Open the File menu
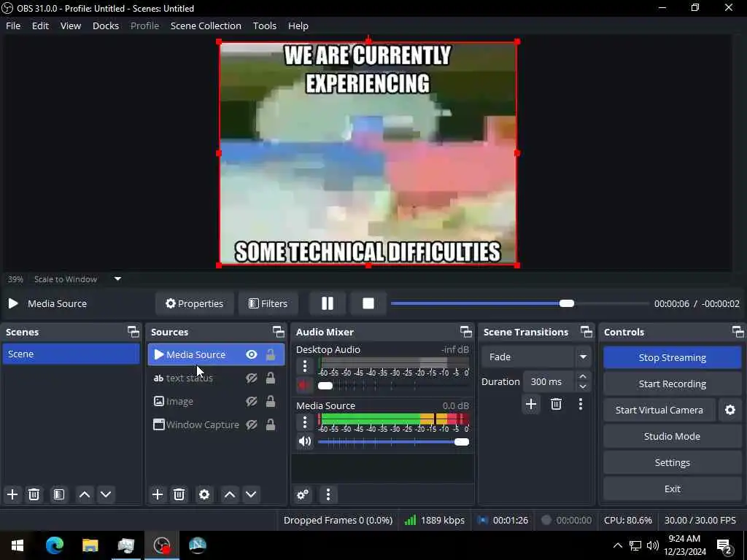Screen dimensions: 747x560 point(13,26)
